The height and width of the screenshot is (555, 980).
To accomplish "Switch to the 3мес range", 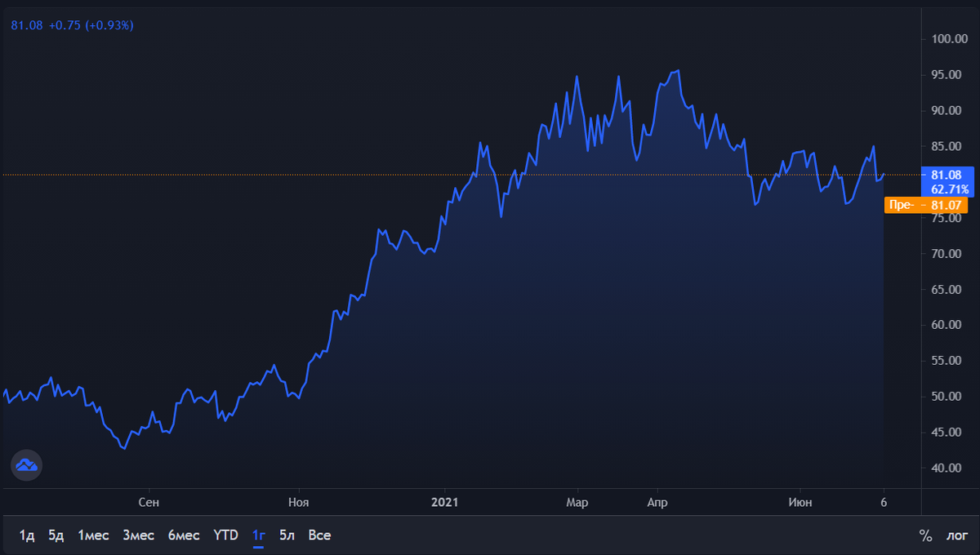I will click(x=138, y=535).
